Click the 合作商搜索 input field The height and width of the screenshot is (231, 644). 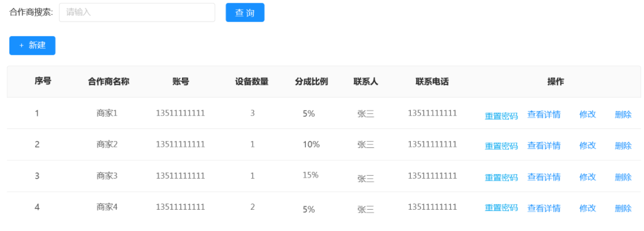(137, 12)
